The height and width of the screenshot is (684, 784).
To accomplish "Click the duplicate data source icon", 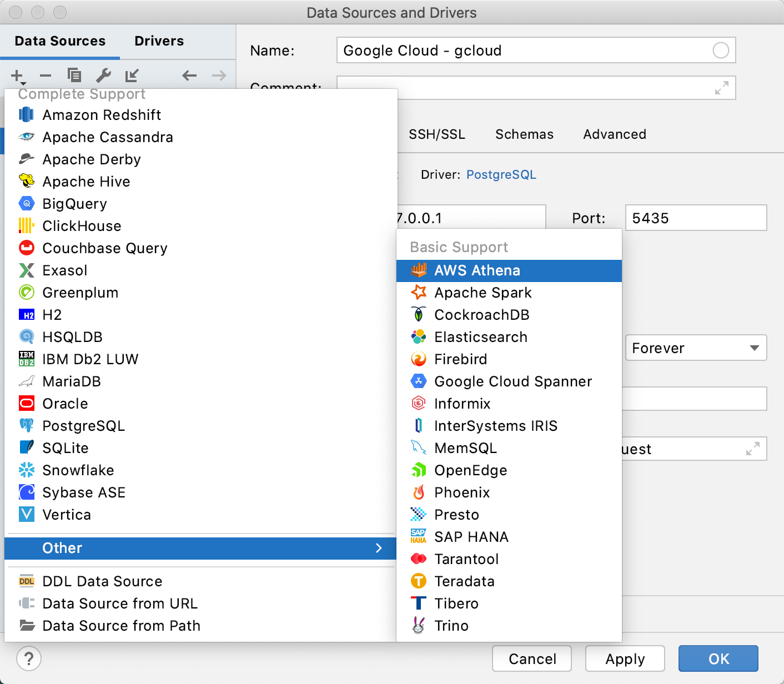I will tap(74, 75).
